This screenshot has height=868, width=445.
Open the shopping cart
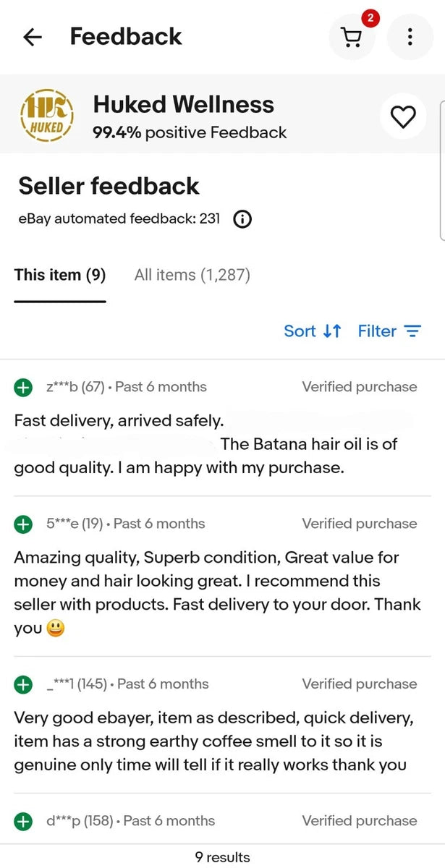352,37
